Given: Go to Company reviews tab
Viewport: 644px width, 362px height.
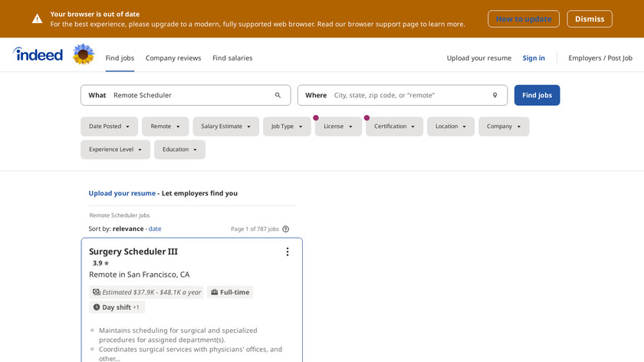Looking at the screenshot, I should 173,58.
